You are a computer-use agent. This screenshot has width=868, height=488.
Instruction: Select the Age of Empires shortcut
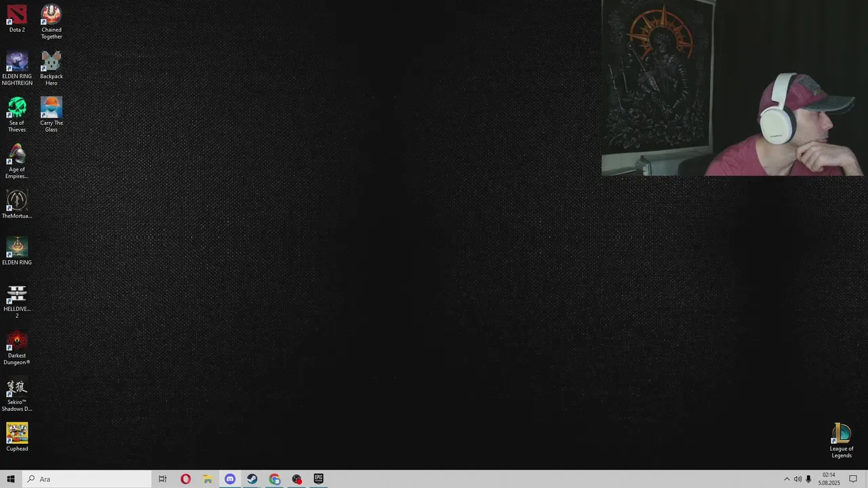tap(17, 161)
